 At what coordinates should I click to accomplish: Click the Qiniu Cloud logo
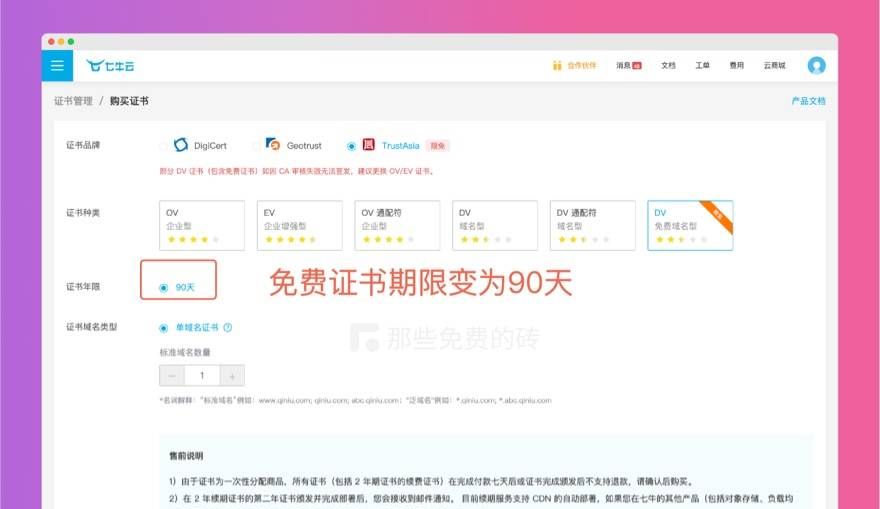tap(111, 66)
